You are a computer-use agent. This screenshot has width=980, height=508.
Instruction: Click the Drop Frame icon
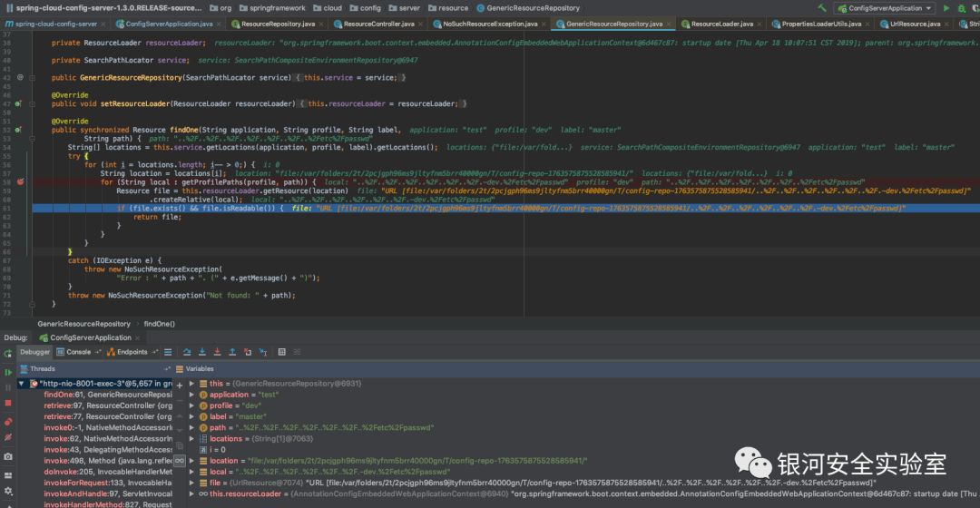[248, 352]
